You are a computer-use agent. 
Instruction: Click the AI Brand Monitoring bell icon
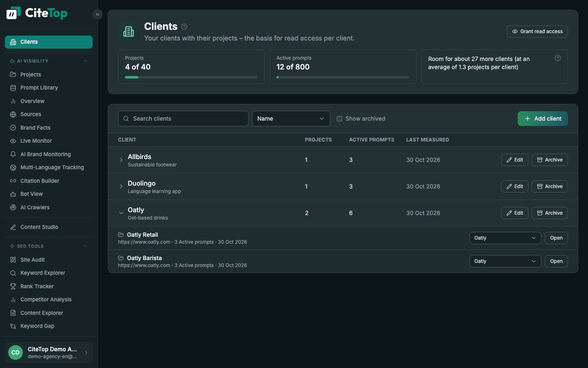tap(13, 154)
